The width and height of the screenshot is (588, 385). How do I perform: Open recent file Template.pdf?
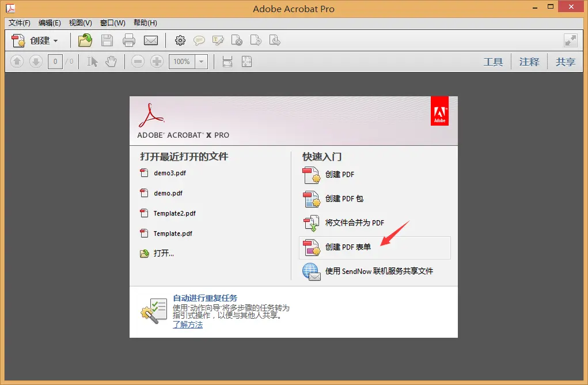(x=166, y=234)
